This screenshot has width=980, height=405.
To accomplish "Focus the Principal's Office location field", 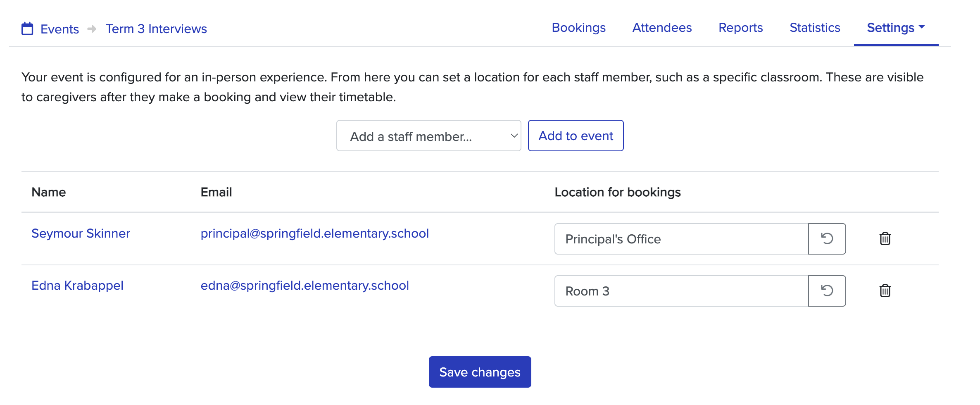I will point(681,239).
